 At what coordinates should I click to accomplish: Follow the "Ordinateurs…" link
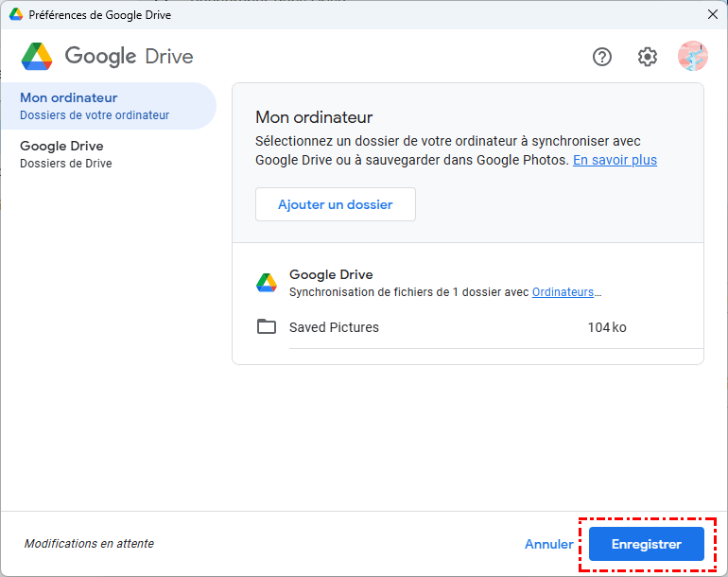566,292
